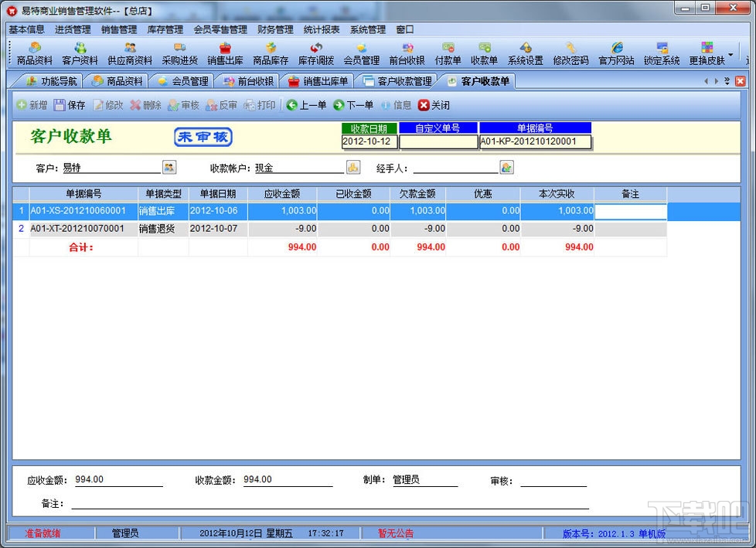
Task: Open 窗口 menu
Action: (405, 29)
